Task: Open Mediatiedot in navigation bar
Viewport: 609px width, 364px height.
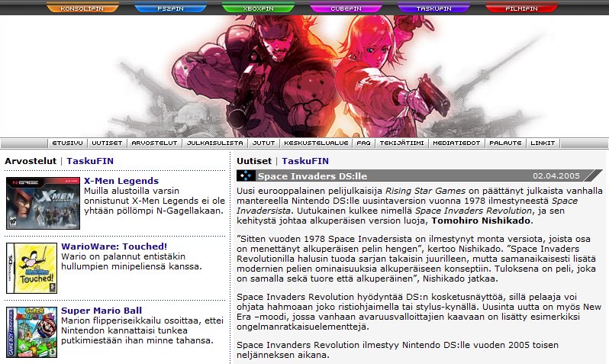Action: pyautogui.click(x=456, y=143)
